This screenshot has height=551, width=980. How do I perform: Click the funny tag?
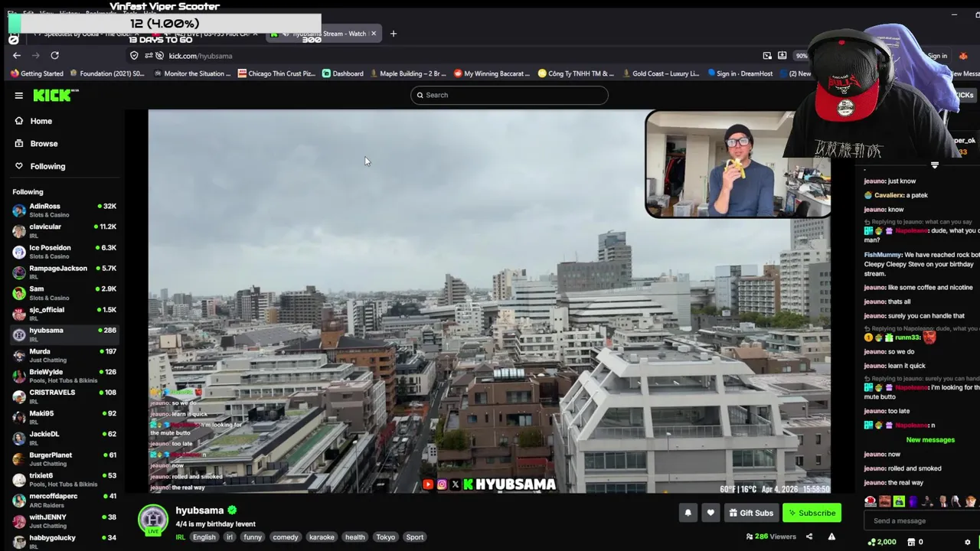[253, 537]
